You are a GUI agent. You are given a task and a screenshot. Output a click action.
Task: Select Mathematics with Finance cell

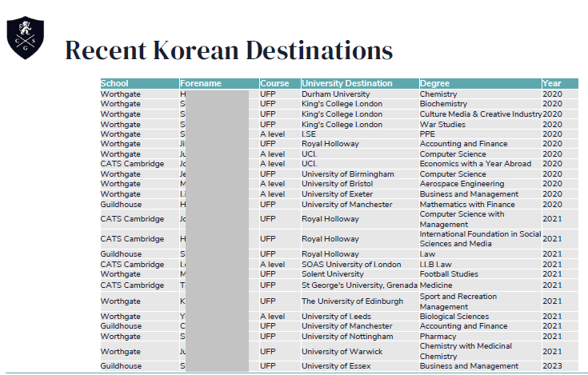(480, 205)
